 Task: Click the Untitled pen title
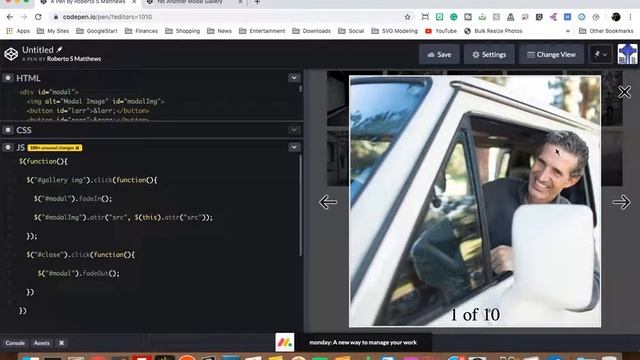(38, 50)
